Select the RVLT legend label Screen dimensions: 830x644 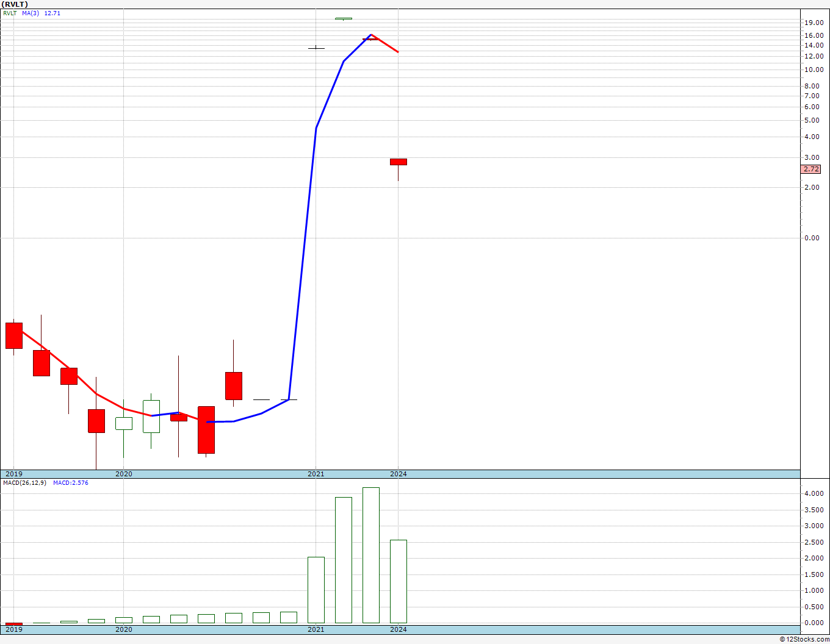click(10, 13)
